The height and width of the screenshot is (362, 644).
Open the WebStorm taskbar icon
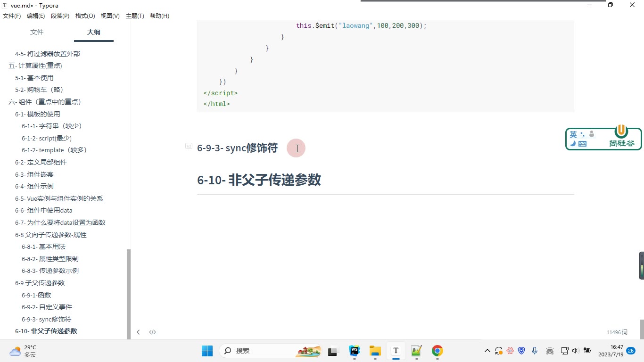pyautogui.click(x=354, y=351)
